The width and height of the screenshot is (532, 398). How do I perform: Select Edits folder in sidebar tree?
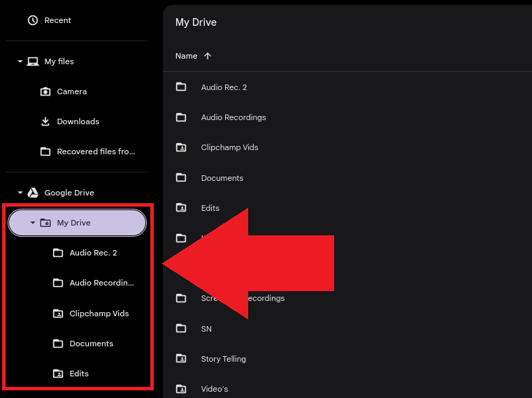[x=79, y=374]
